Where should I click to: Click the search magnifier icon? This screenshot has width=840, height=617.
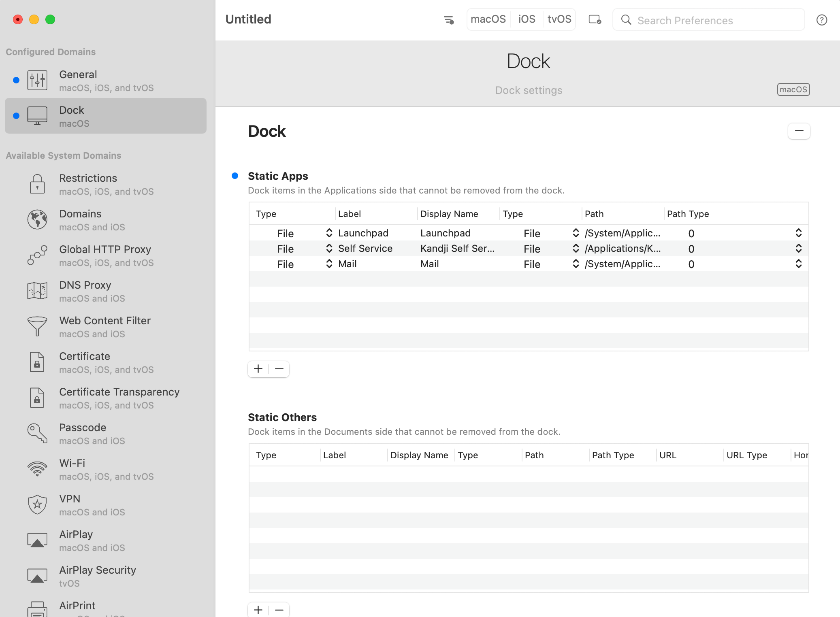pos(626,20)
